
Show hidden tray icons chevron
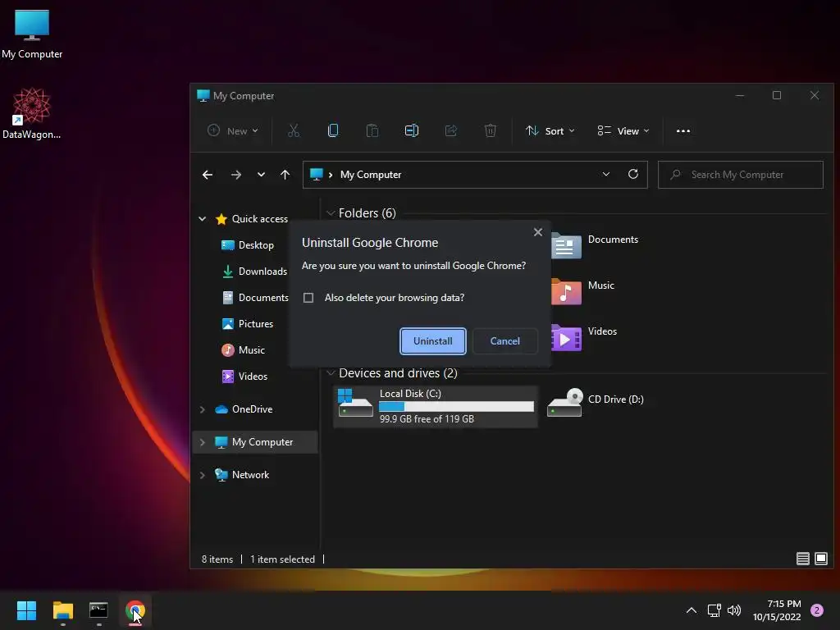click(x=692, y=610)
